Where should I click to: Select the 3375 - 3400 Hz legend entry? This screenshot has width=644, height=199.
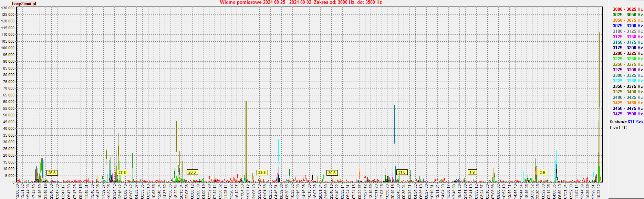(627, 92)
